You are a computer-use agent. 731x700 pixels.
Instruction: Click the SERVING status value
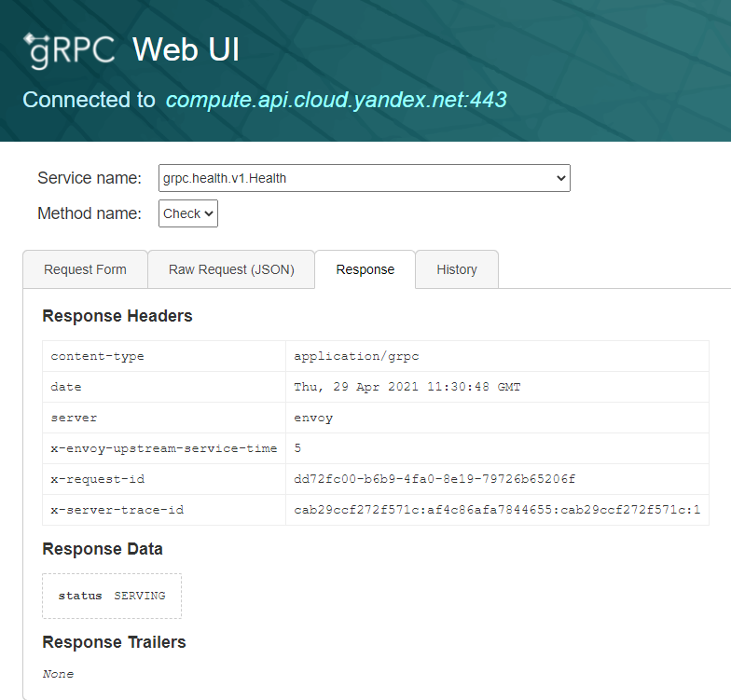pos(139,596)
